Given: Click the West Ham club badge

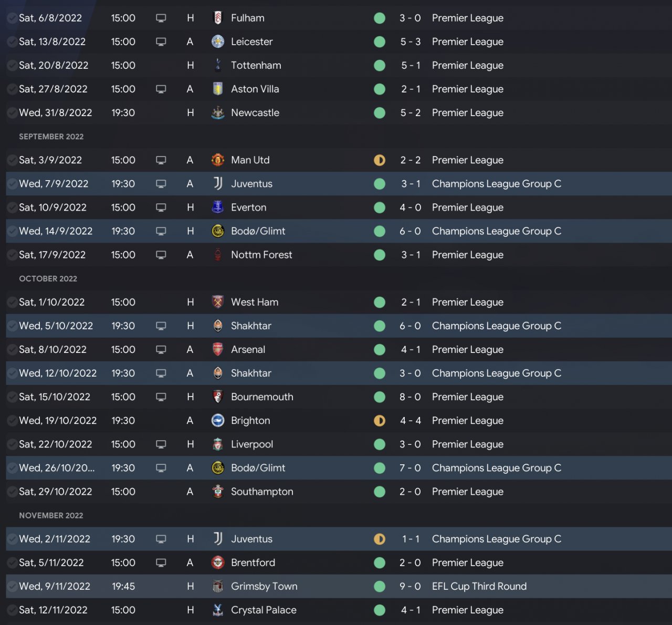Looking at the screenshot, I should tap(218, 302).
